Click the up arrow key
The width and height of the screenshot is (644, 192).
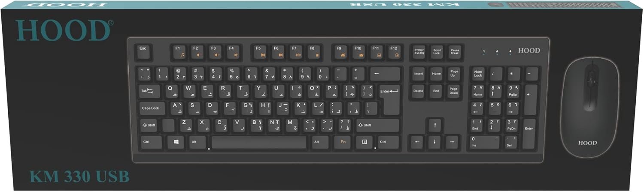[x=435, y=125]
